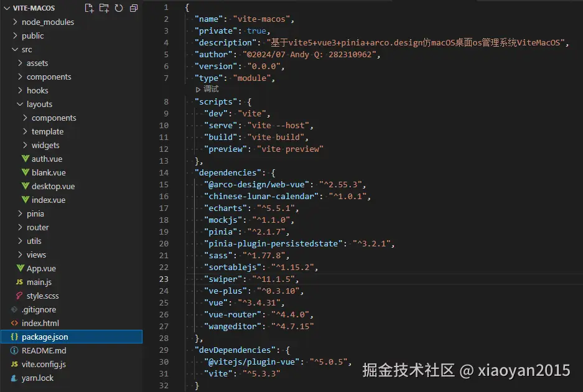Click the braces icon next to package.json
583x392 pixels.
point(14,337)
